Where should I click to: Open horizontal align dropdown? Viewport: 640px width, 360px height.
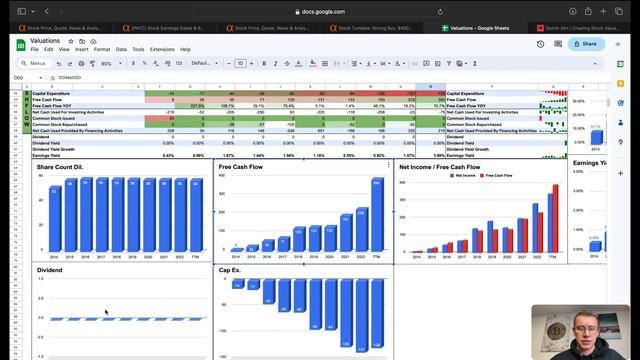[x=356, y=64]
